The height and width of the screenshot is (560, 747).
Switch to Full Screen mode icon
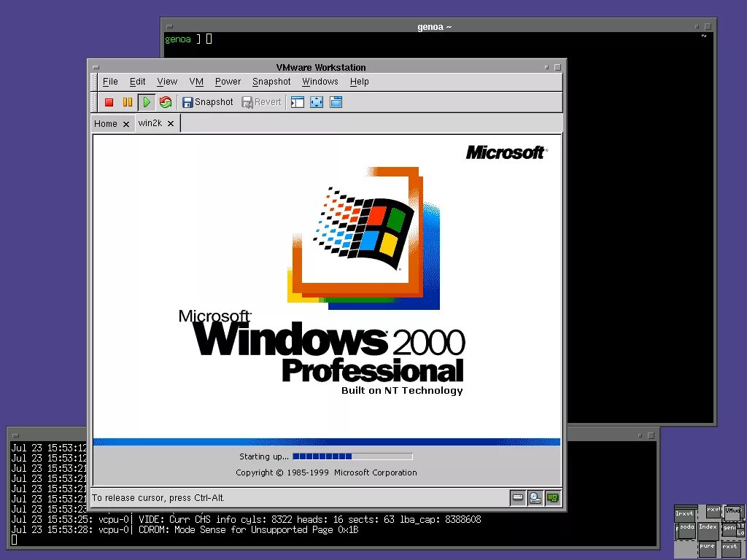[x=317, y=102]
